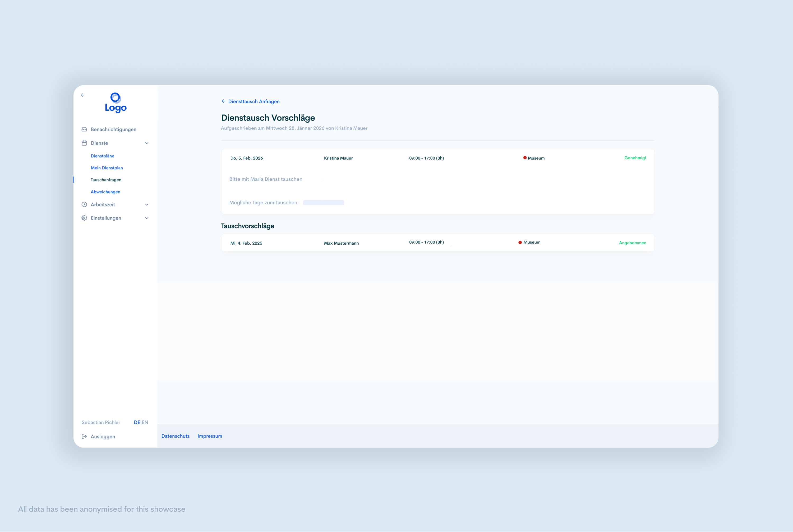Click the Einstellungen gear icon

tap(84, 218)
